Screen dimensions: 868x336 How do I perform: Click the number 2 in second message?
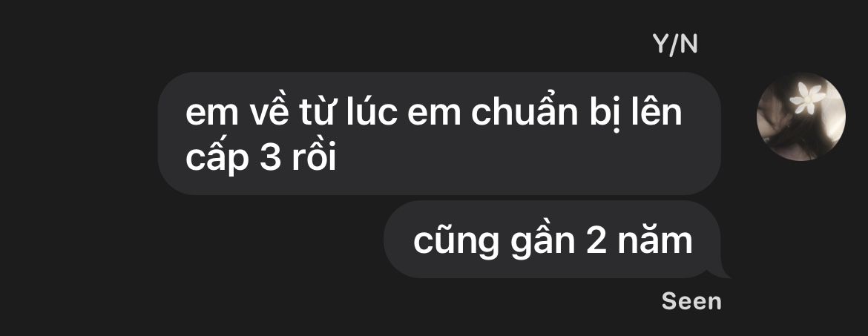597,241
